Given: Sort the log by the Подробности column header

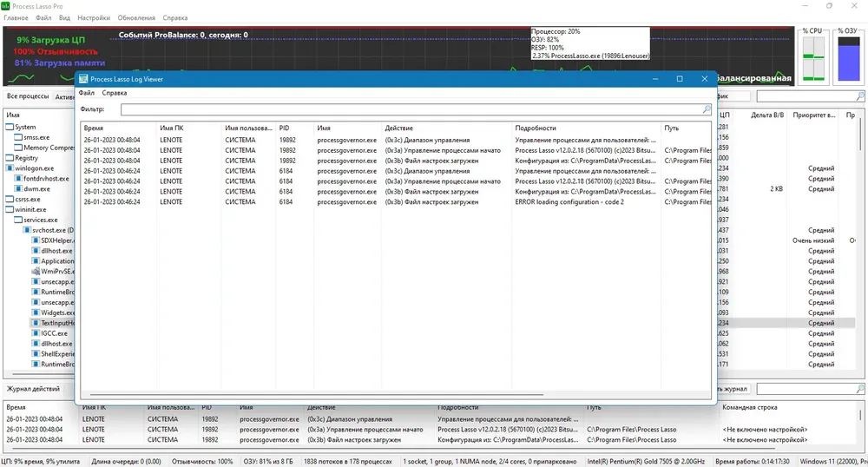Looking at the screenshot, I should pyautogui.click(x=536, y=128).
